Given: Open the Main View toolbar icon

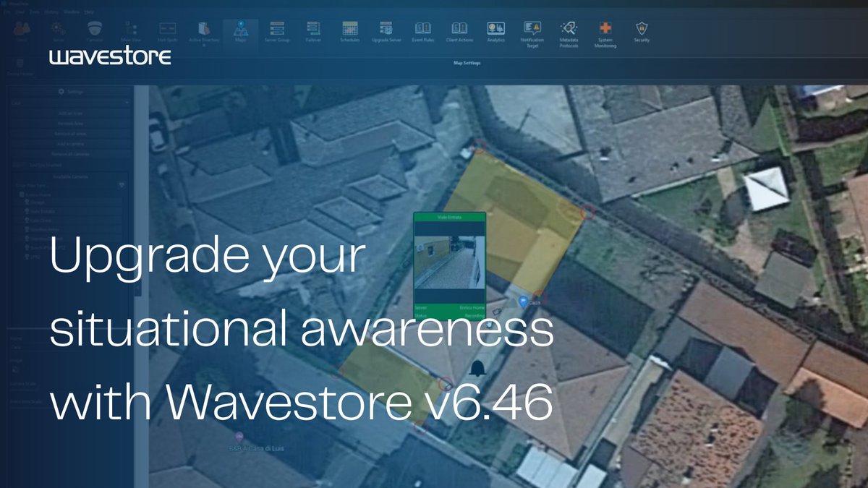Looking at the screenshot, I should pyautogui.click(x=131, y=32).
